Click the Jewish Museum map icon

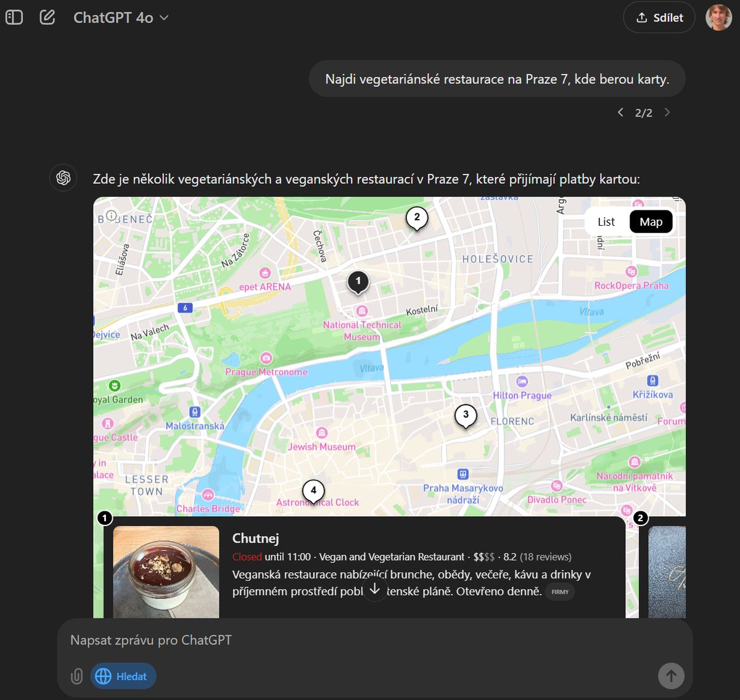pyautogui.click(x=321, y=432)
